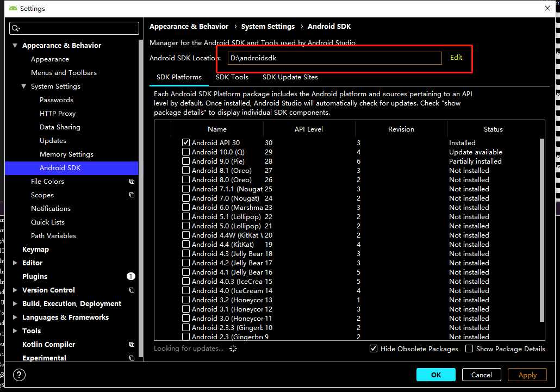Click the Edit link for SDK location
Screen dimensions: 560x392
click(x=456, y=58)
